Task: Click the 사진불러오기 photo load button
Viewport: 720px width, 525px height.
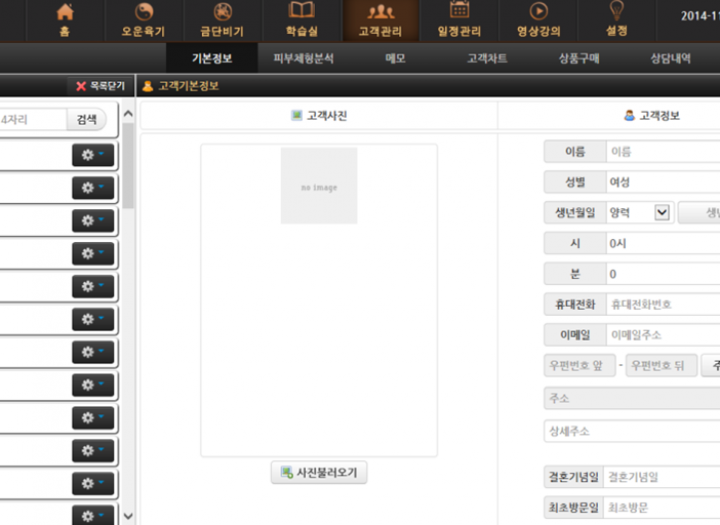Action: (319, 473)
